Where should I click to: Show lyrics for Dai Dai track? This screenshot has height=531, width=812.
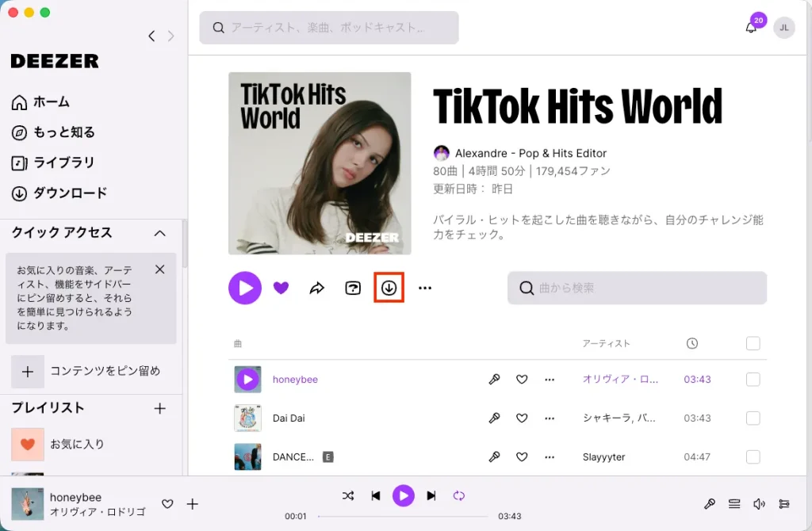point(494,418)
